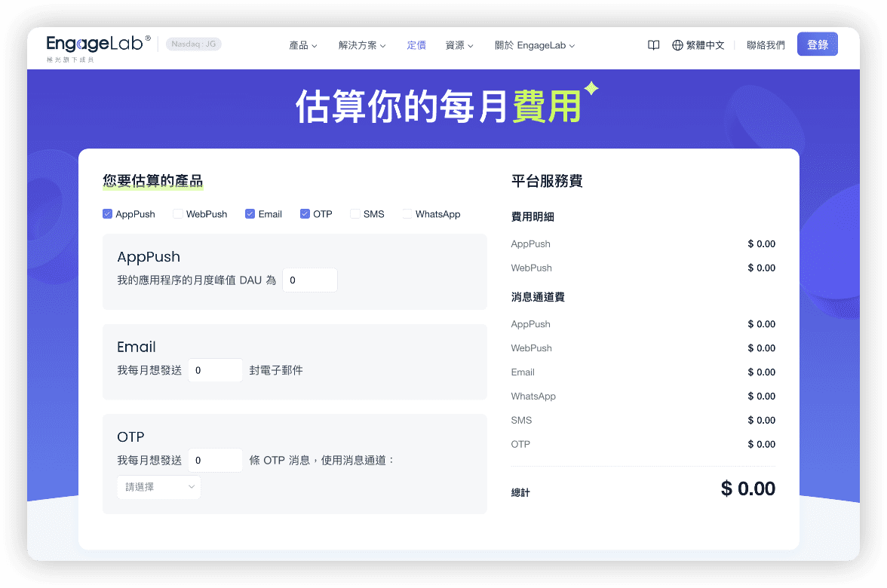887x588 pixels.
Task: Expand the 解決方案 menu
Action: [362, 45]
